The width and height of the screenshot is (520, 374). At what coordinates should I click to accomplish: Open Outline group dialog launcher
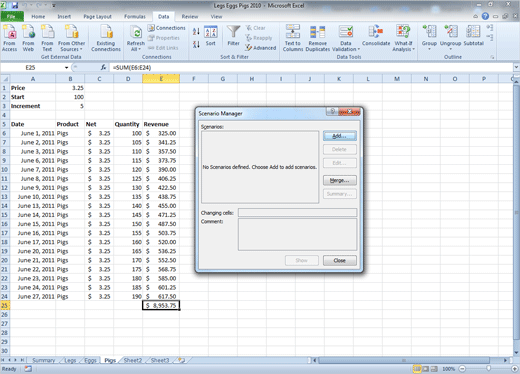(x=492, y=57)
